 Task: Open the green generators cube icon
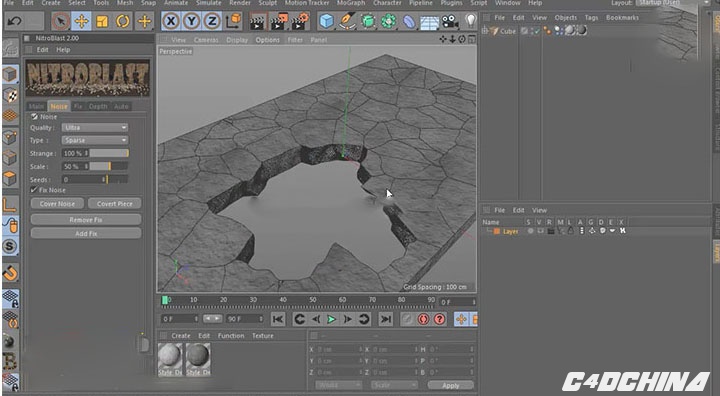point(368,21)
